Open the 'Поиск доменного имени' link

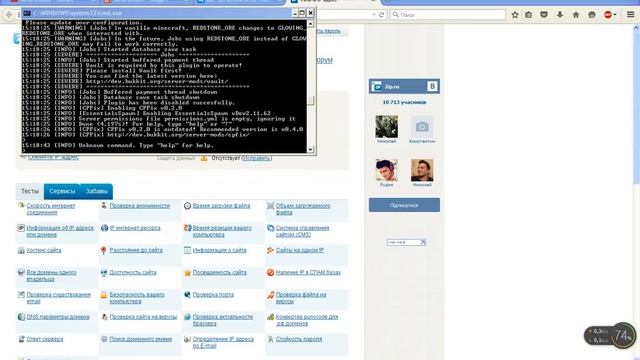point(141,339)
